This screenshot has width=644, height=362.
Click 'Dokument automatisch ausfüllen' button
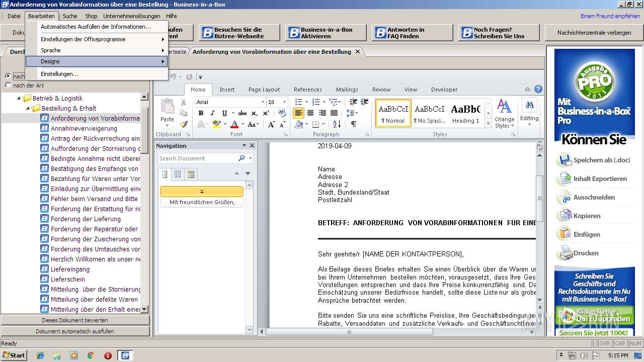click(x=75, y=331)
